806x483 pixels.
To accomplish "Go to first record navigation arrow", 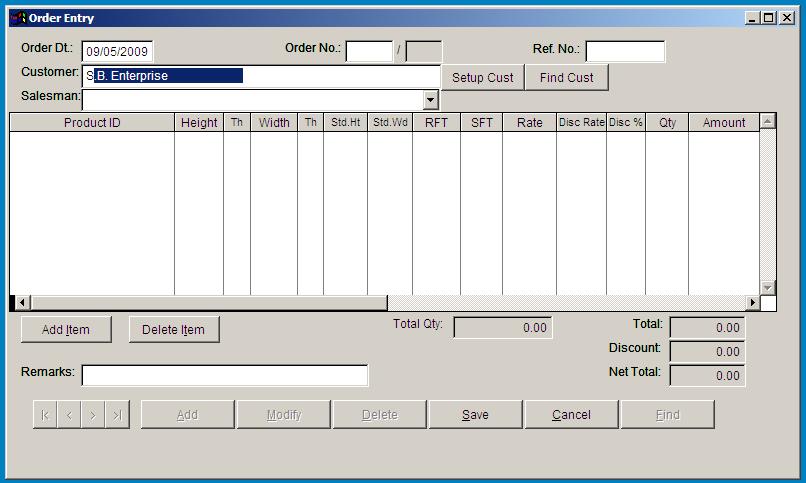I will (x=45, y=415).
